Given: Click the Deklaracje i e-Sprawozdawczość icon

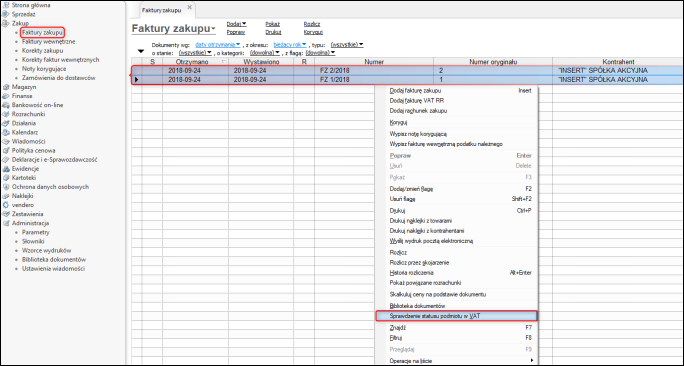Looking at the screenshot, I should [6, 160].
